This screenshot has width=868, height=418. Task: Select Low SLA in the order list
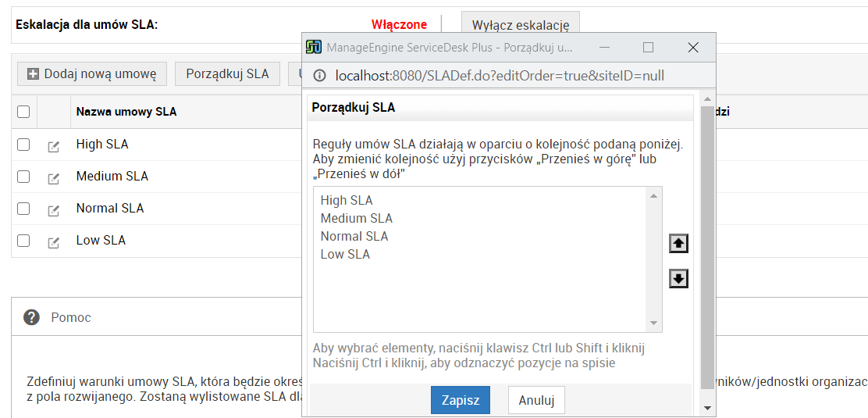pos(345,254)
